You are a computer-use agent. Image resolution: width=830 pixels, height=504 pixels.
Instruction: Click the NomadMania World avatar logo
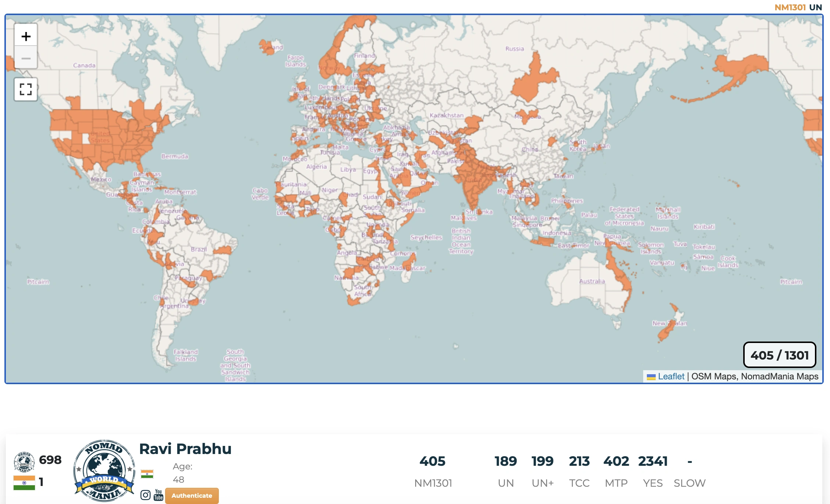[x=104, y=471]
